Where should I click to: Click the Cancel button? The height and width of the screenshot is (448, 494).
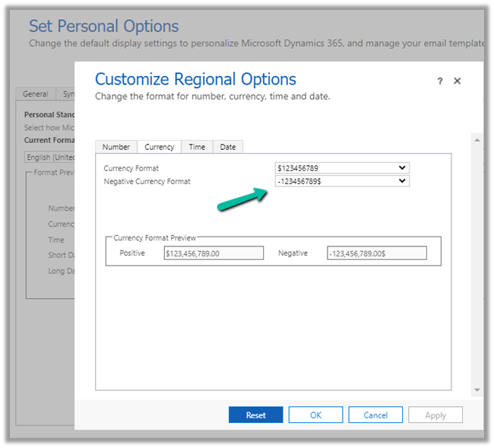375,415
